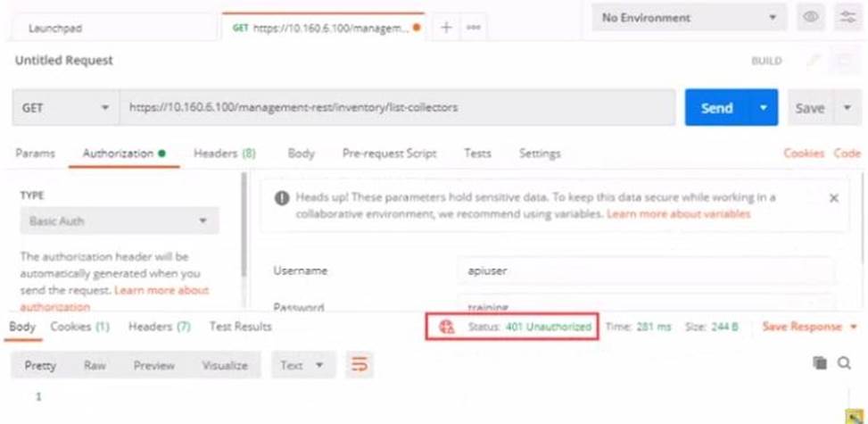The width and height of the screenshot is (868, 424).
Task: Select the Preview view button
Action: pos(154,366)
